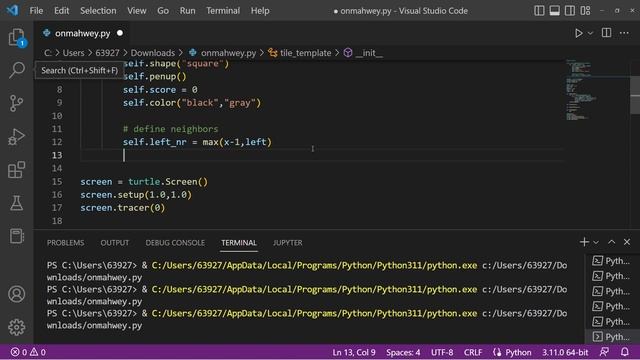Open the Manage gear icon
640x360 pixels.
[16, 327]
